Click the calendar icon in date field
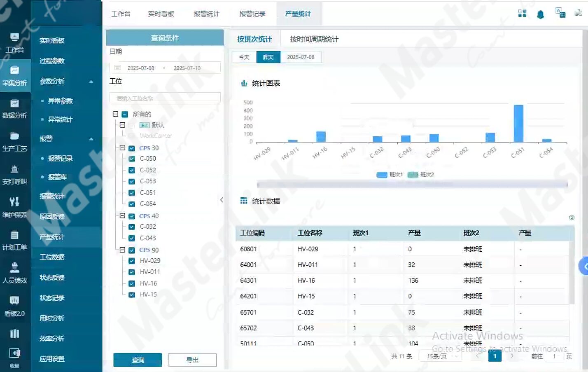The image size is (588, 372). pyautogui.click(x=117, y=68)
